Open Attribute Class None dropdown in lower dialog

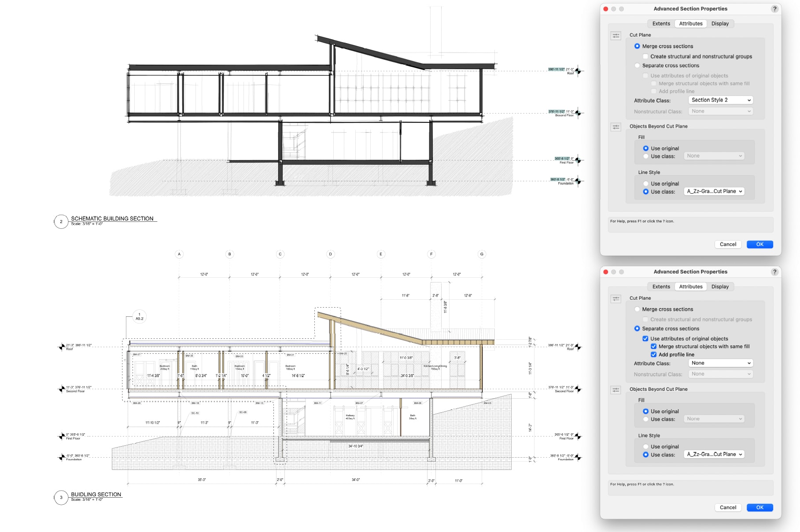pyautogui.click(x=721, y=363)
